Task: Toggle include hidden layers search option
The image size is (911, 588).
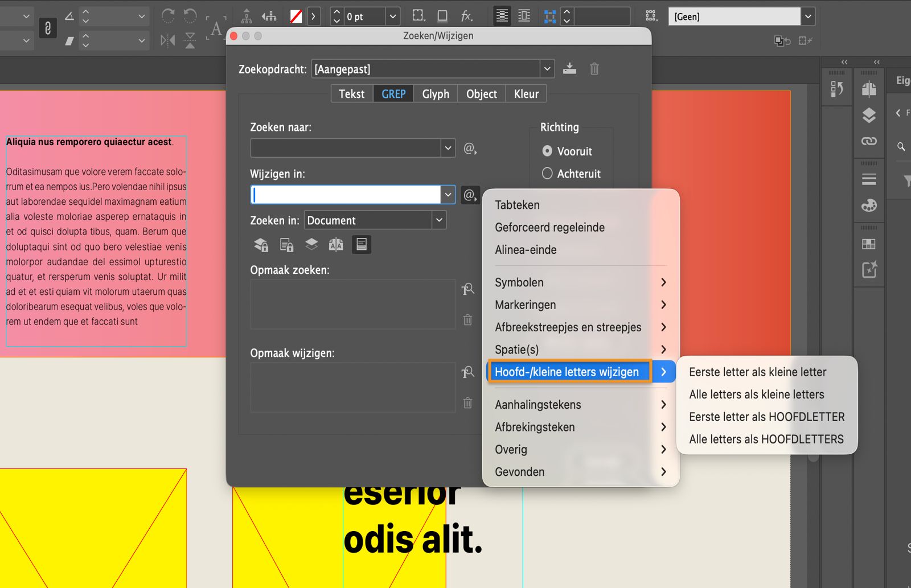Action: [x=311, y=245]
